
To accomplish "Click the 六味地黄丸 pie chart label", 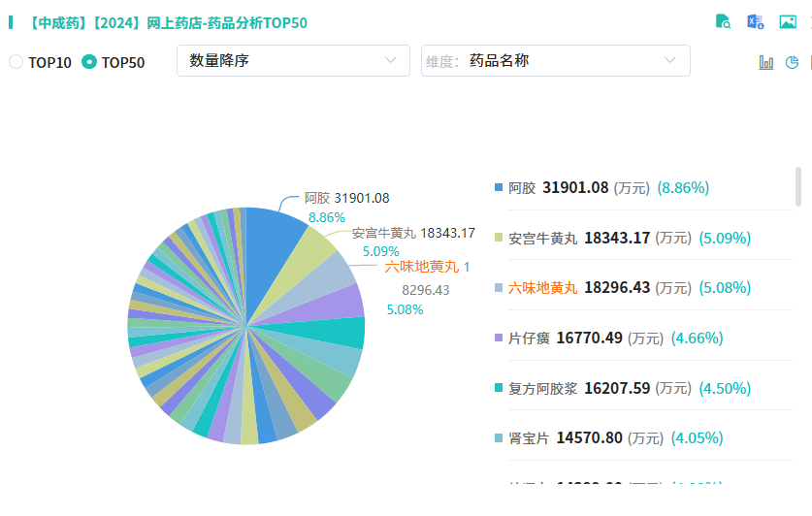I will (421, 267).
